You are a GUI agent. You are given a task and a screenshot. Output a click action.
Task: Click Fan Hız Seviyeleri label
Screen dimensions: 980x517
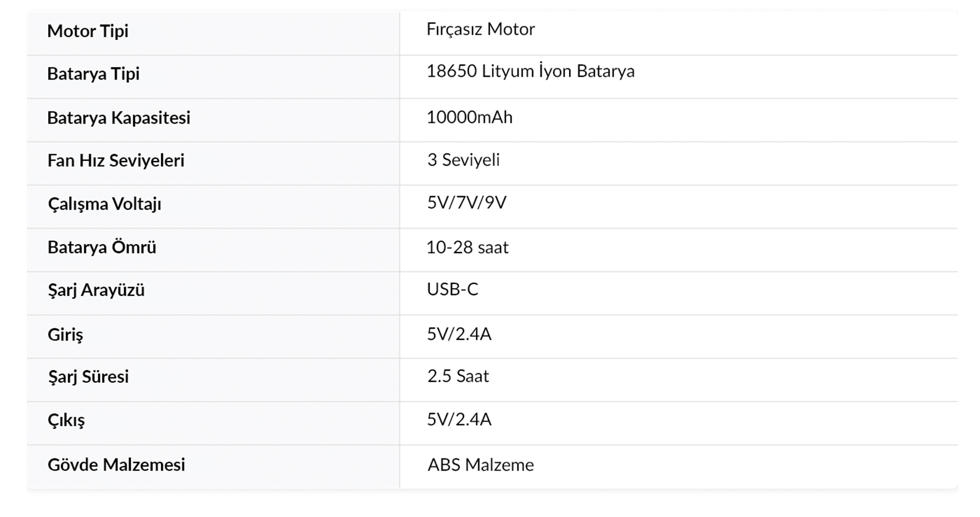pos(116,161)
